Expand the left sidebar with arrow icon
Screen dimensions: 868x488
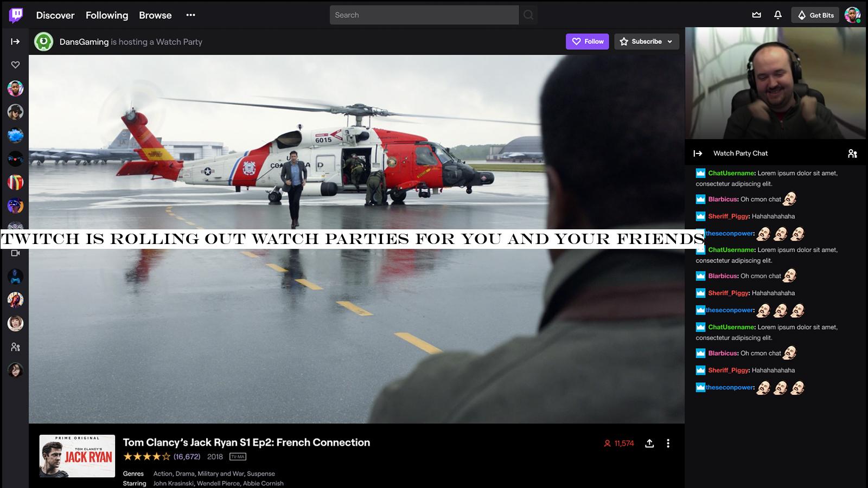point(15,42)
